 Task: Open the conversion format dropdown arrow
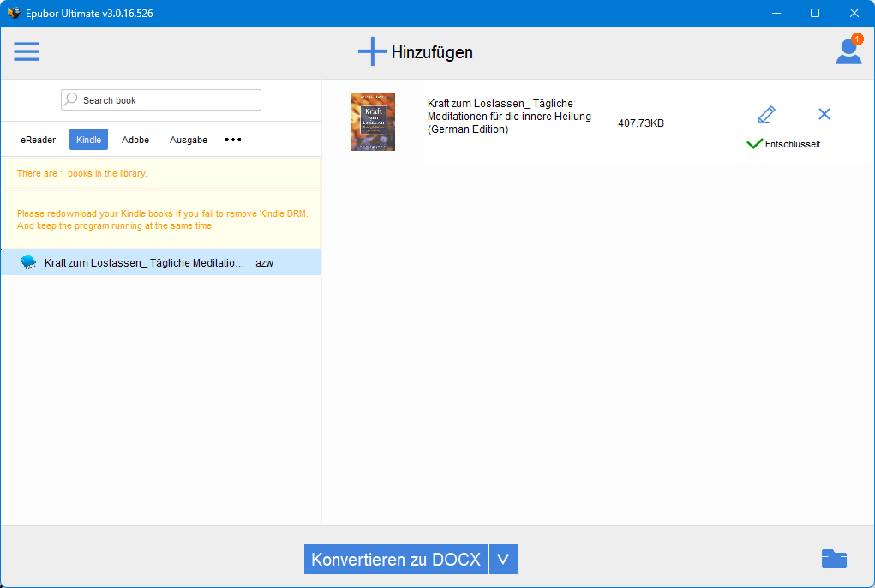tap(504, 559)
